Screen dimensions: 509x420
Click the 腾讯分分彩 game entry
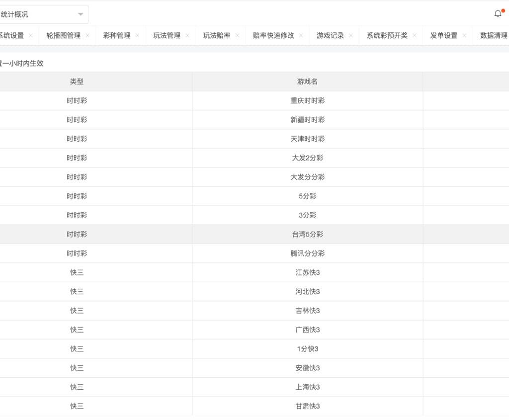(x=307, y=253)
